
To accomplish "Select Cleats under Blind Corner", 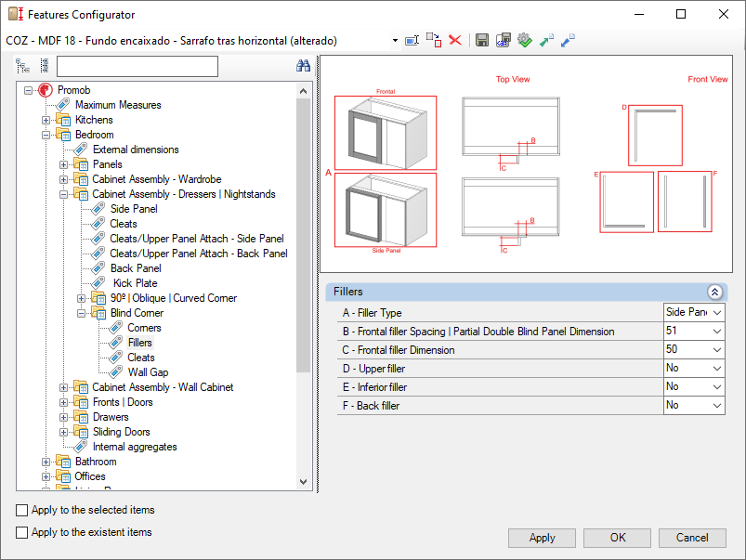I will click(141, 358).
